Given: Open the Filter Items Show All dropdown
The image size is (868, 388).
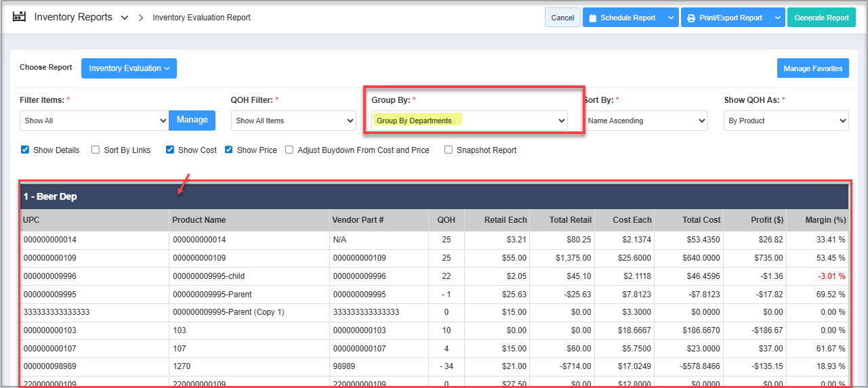Looking at the screenshot, I should click(x=94, y=121).
